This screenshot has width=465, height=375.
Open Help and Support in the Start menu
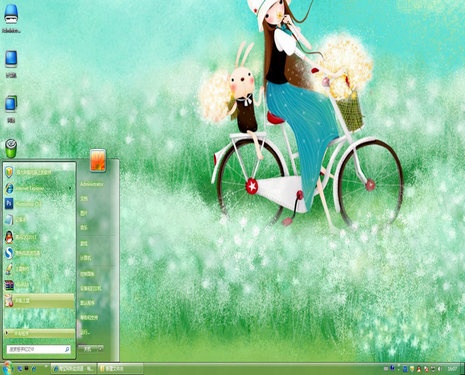89,318
